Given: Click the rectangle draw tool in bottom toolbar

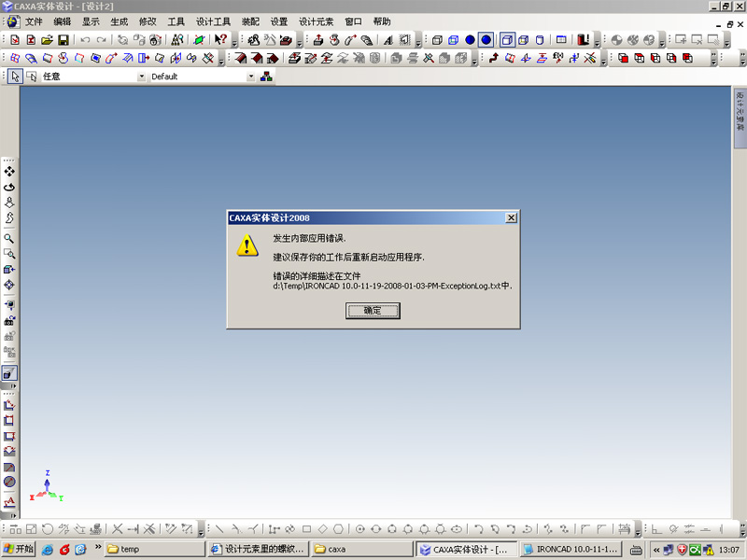Looking at the screenshot, I should point(307,528).
